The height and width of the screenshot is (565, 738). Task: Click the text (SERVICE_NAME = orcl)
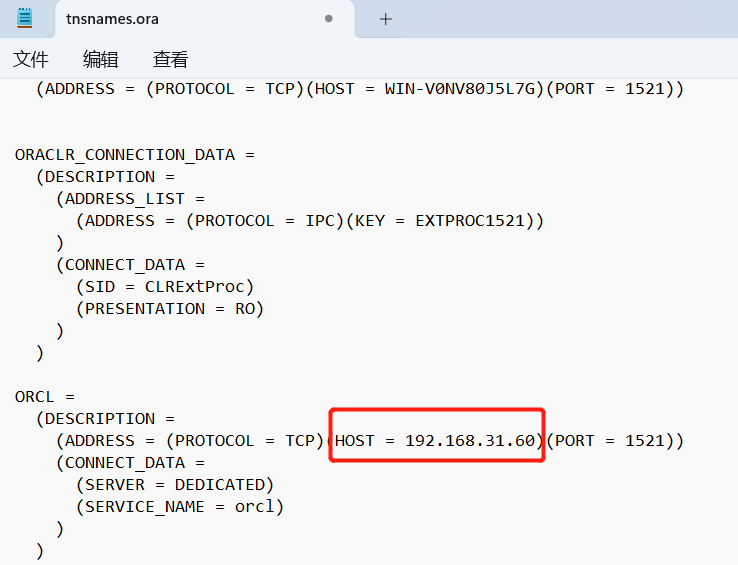click(180, 507)
